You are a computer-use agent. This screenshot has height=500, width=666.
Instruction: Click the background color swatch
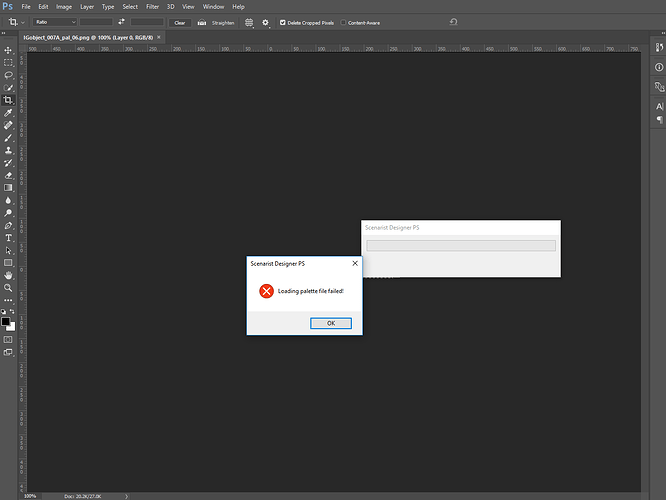tap(12, 328)
